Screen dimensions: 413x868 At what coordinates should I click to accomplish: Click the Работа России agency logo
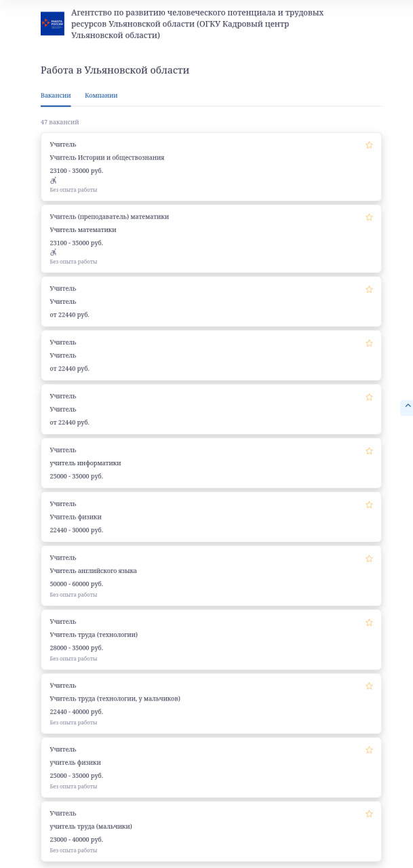pyautogui.click(x=52, y=23)
